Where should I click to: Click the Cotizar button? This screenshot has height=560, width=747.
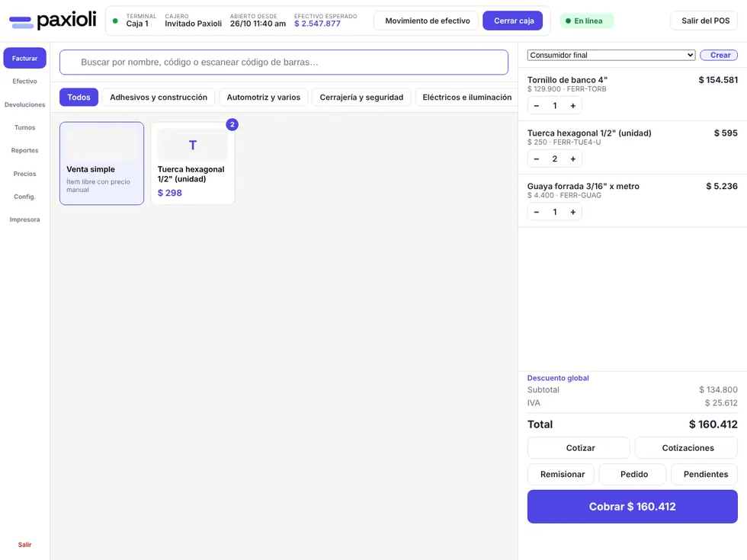[x=579, y=448]
